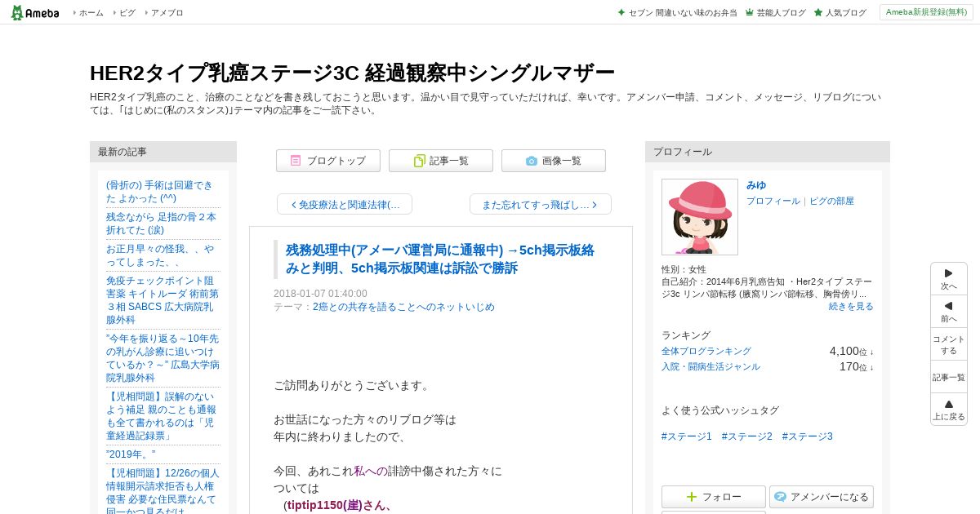Open 全体ブログランキング link
The image size is (980, 514).
(706, 351)
